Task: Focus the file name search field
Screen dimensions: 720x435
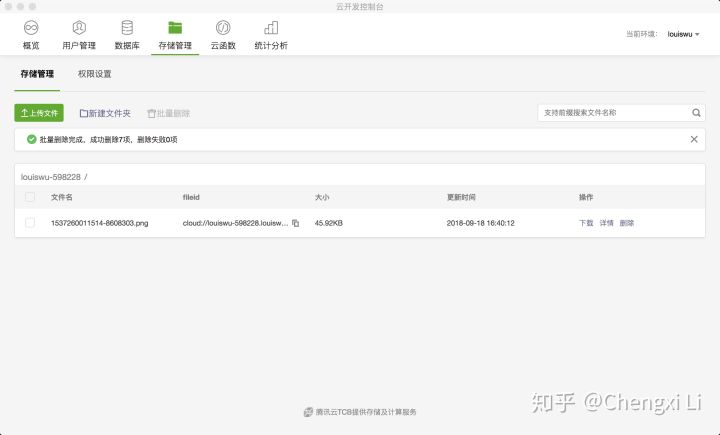Action: coord(615,113)
